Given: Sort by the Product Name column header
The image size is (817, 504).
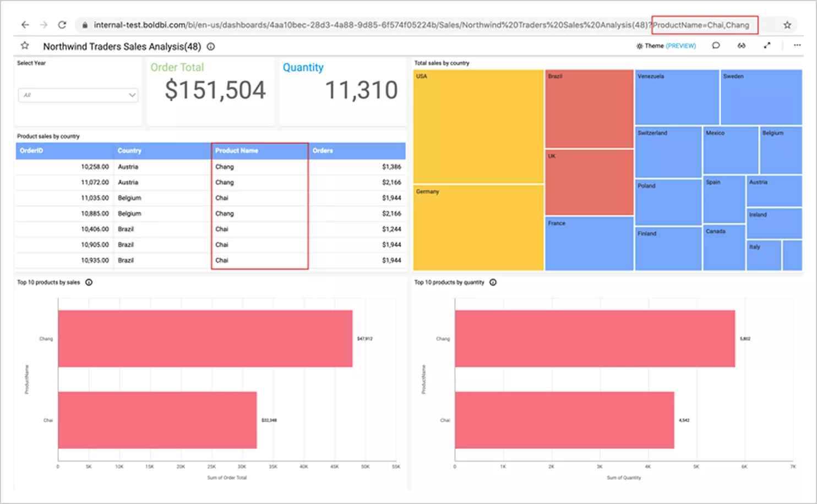Looking at the screenshot, I should pyautogui.click(x=260, y=151).
